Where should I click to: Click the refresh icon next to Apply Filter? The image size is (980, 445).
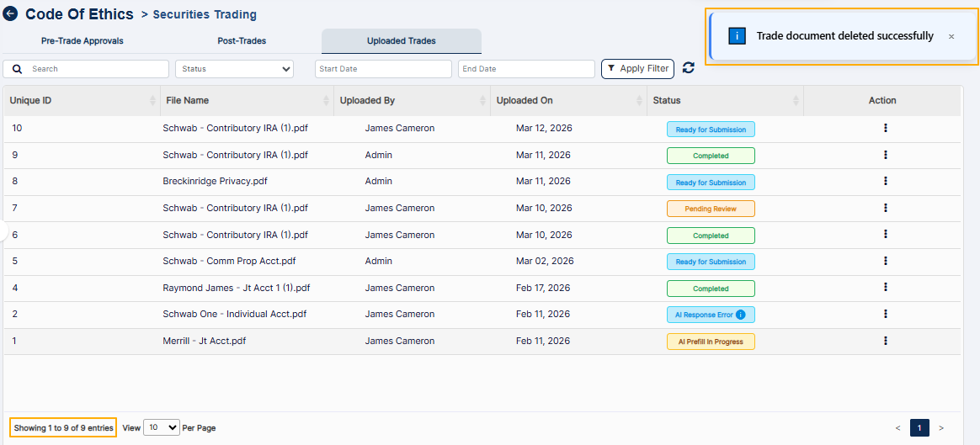click(x=688, y=68)
